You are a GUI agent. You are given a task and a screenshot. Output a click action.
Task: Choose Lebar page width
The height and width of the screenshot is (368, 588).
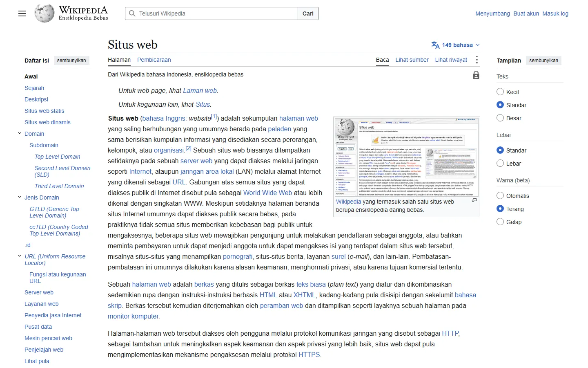pyautogui.click(x=500, y=164)
